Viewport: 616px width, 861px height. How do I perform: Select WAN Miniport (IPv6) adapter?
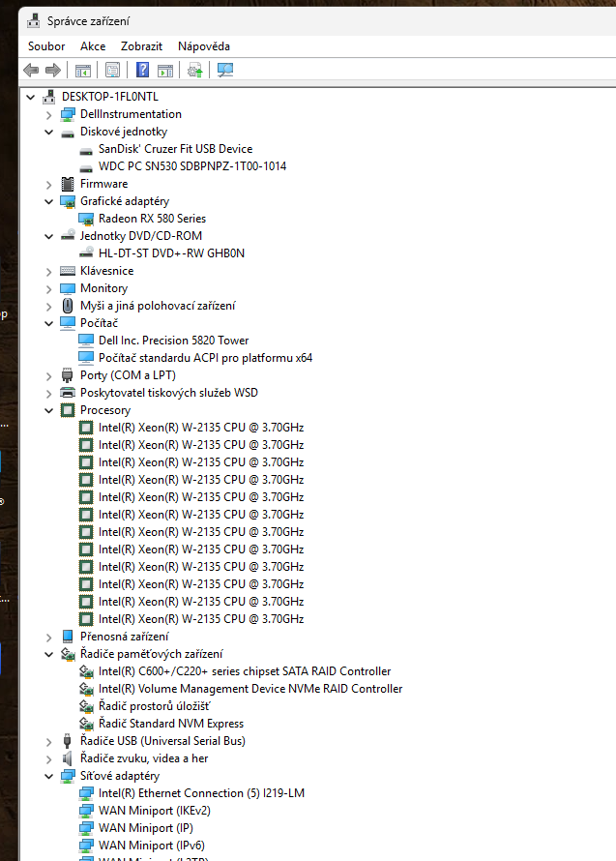(152, 846)
